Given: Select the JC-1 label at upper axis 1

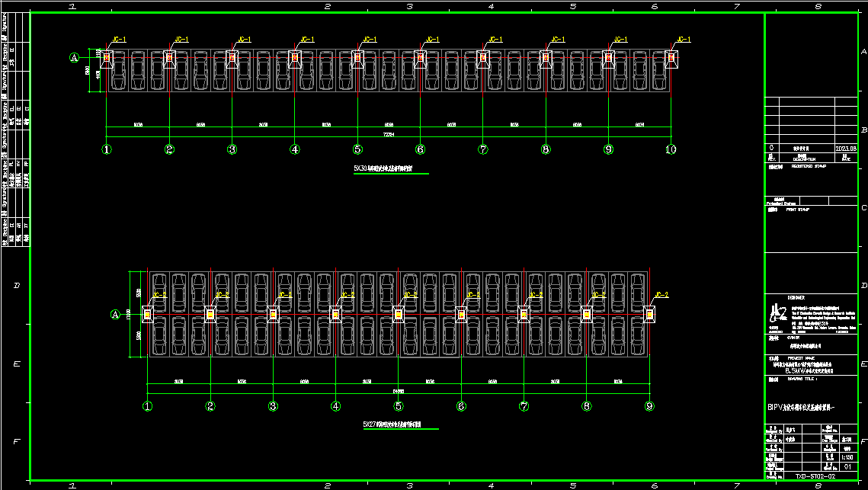Looking at the screenshot, I should pos(120,40).
